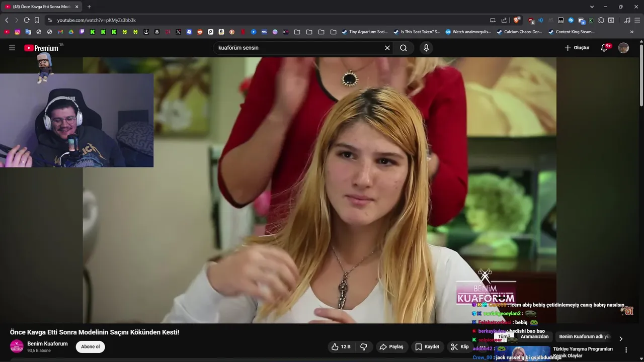Show hidden bookmarks with double chevron

(x=632, y=32)
